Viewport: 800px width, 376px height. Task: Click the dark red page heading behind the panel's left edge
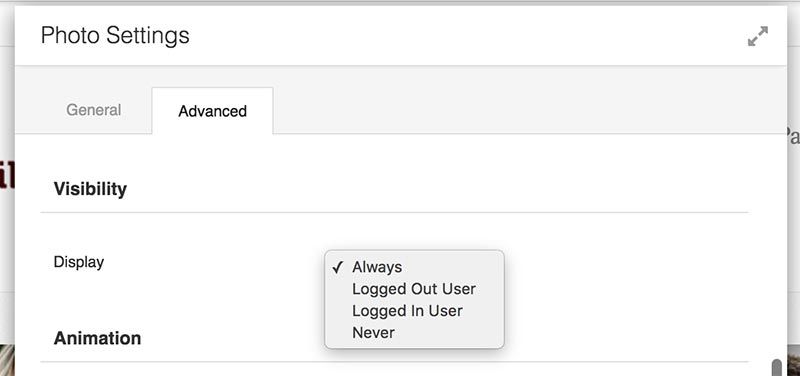pyautogui.click(x=7, y=174)
